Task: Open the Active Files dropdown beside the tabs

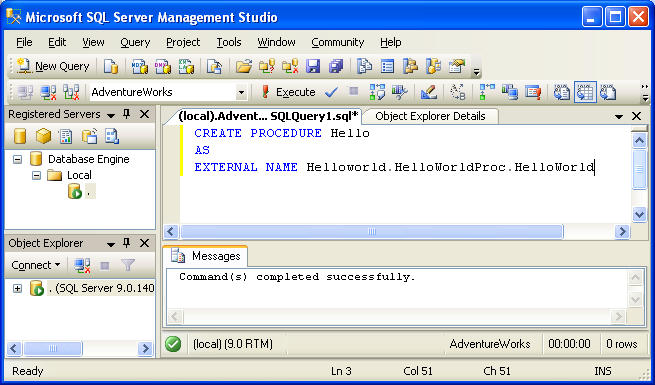Action: coord(619,117)
